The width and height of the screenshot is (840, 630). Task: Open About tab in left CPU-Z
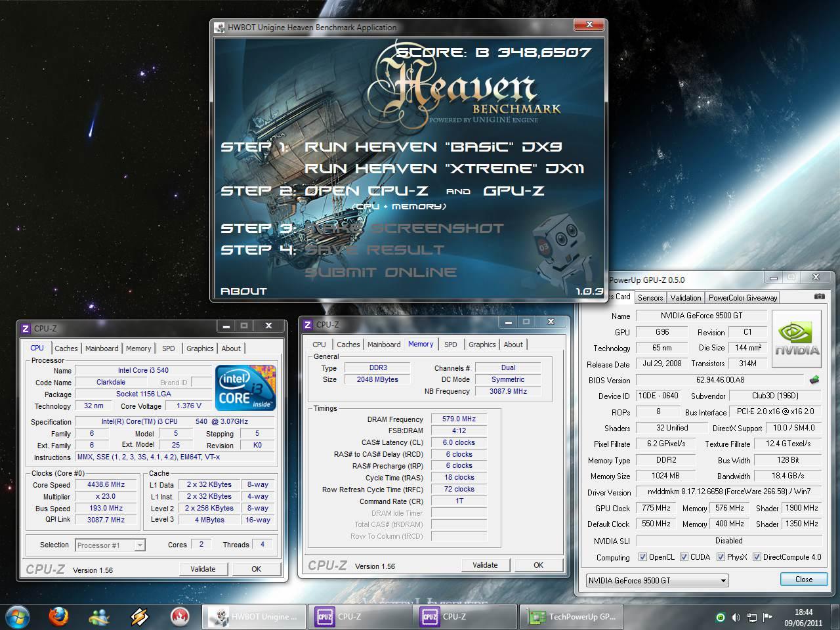click(231, 348)
